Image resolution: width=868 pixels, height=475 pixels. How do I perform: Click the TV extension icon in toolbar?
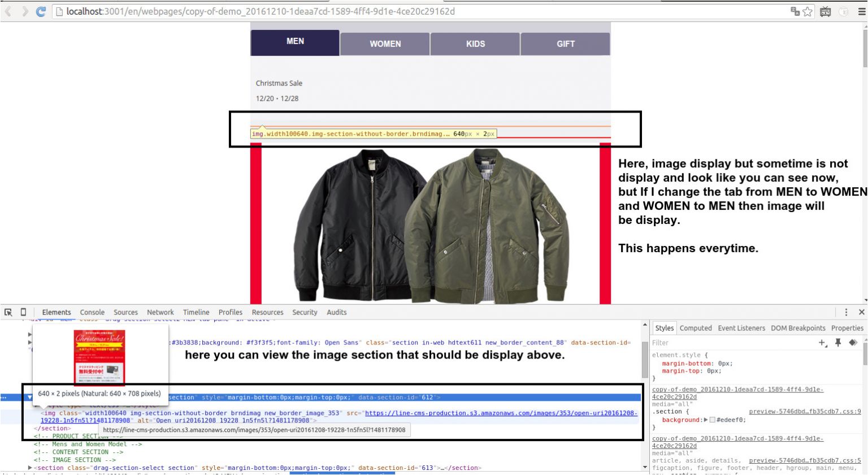[824, 11]
